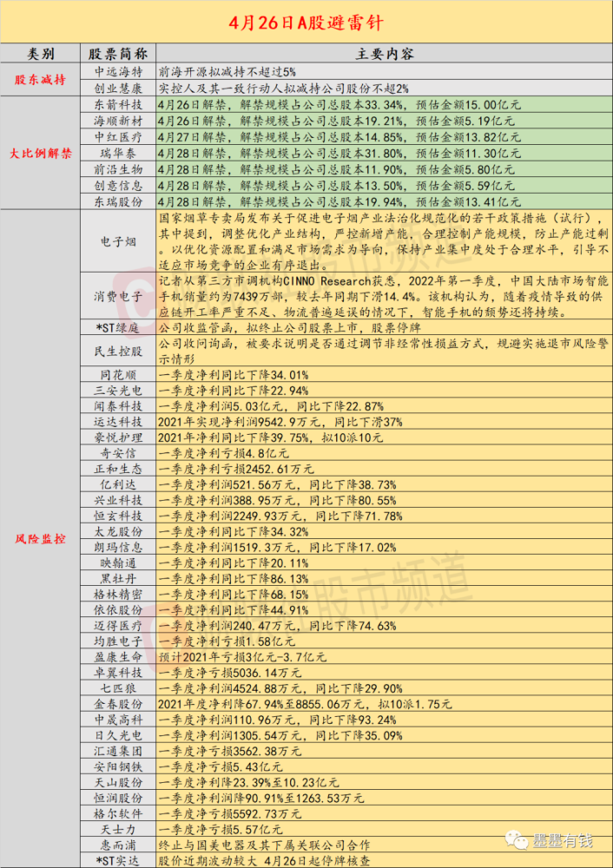Image resolution: width=613 pixels, height=868 pixels.
Task: Select the '主要内容' column header
Action: point(384,54)
